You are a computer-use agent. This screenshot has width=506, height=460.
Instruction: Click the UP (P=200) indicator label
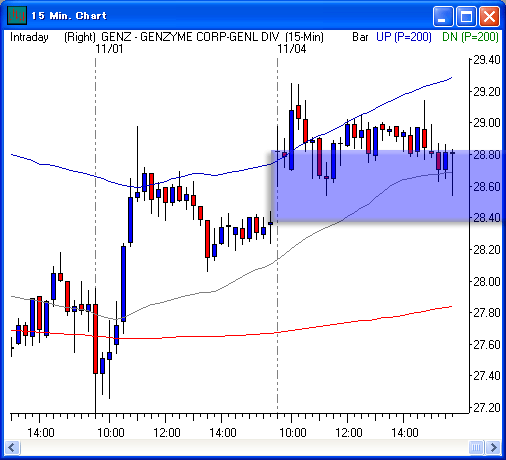coord(404,37)
